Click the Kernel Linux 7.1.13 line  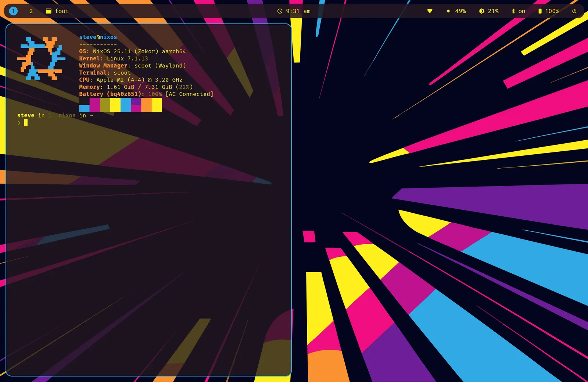(114, 58)
